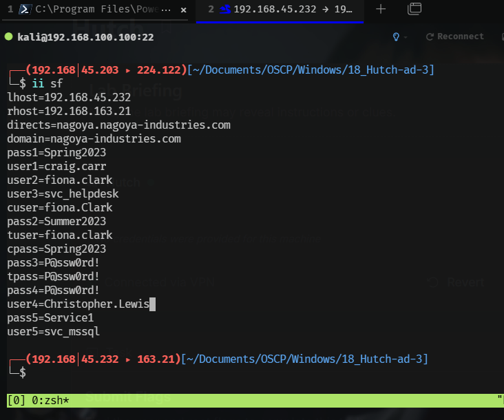The image size is (504, 420).
Task: Click the blue path 18_Hutch-ad-3 in bottom prompt
Action: pos(385,359)
